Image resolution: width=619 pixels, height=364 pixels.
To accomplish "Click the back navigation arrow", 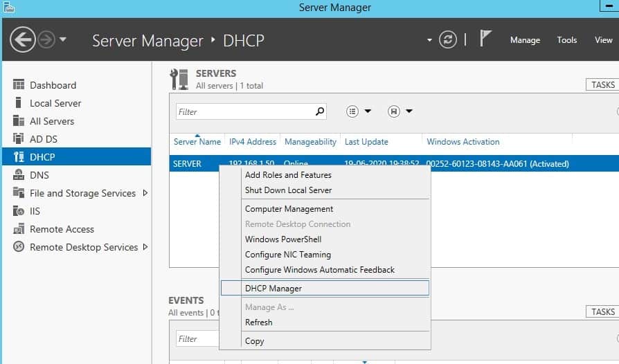I will pyautogui.click(x=22, y=39).
